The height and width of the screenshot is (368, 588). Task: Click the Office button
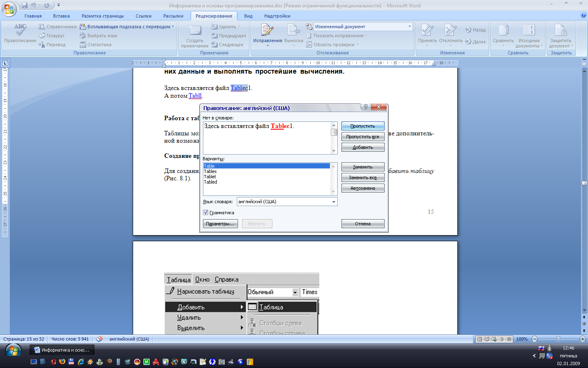tap(9, 8)
